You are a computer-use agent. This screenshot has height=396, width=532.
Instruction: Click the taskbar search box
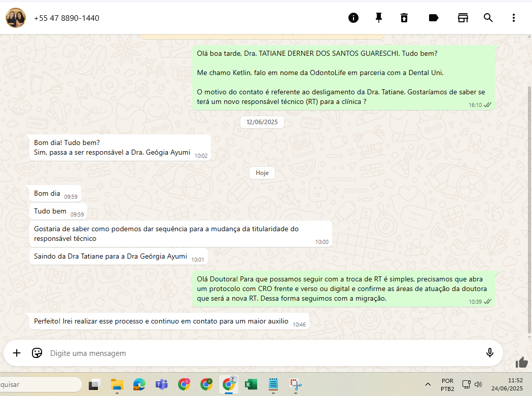click(x=40, y=384)
